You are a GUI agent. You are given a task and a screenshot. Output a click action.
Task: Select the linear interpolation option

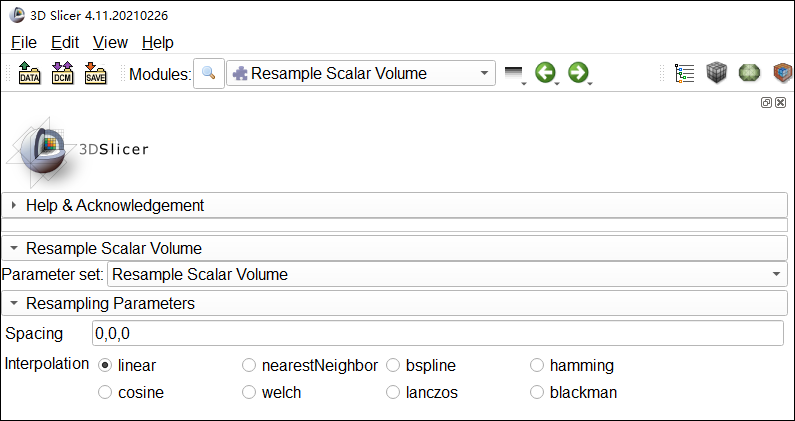click(x=105, y=366)
